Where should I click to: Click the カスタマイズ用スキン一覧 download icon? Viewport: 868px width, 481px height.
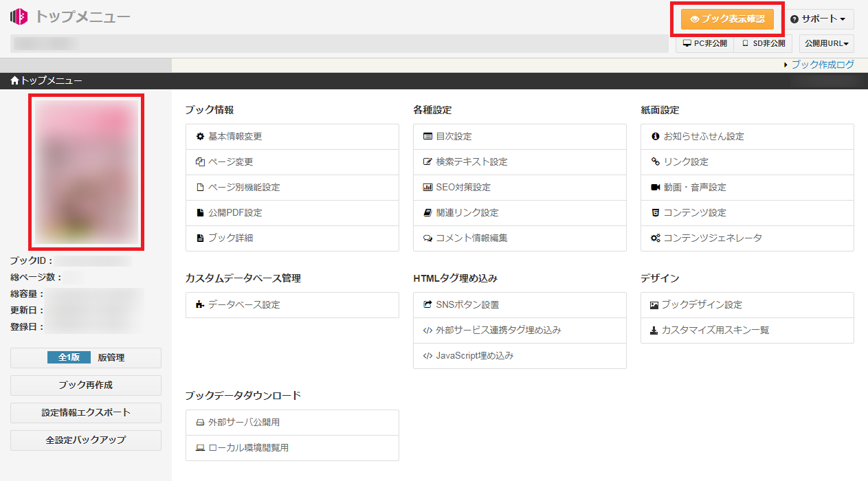coord(655,331)
